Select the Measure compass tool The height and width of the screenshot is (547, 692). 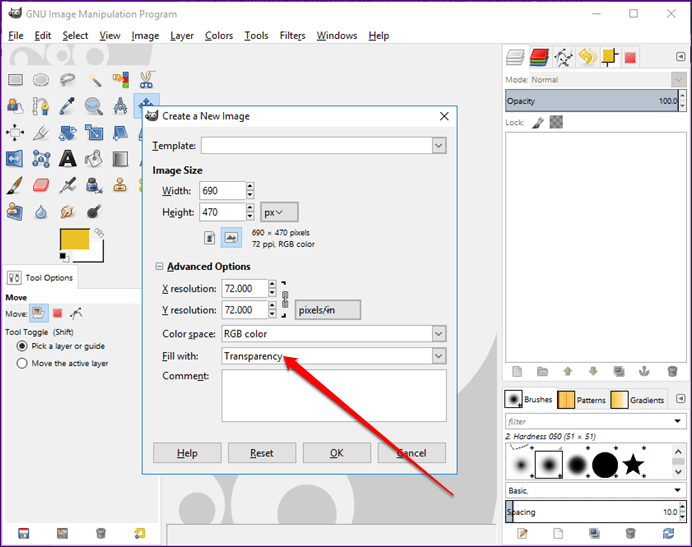(x=120, y=106)
